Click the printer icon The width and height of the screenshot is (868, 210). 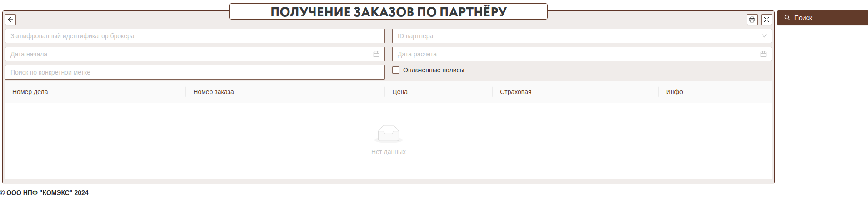[752, 20]
